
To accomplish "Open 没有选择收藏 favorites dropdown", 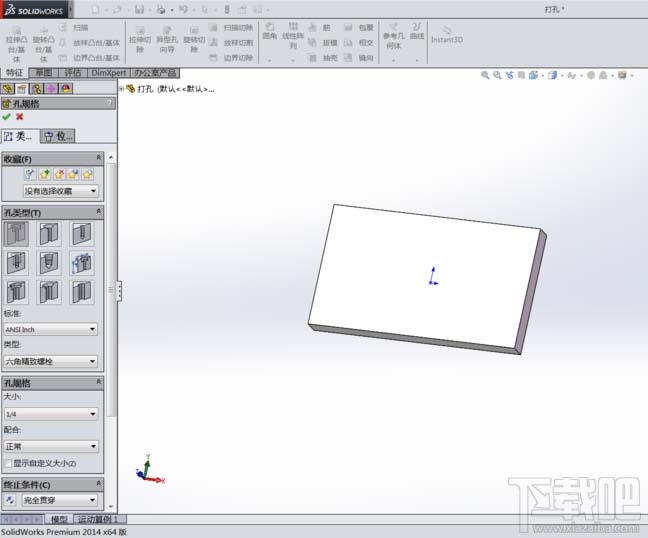I will click(x=60, y=191).
